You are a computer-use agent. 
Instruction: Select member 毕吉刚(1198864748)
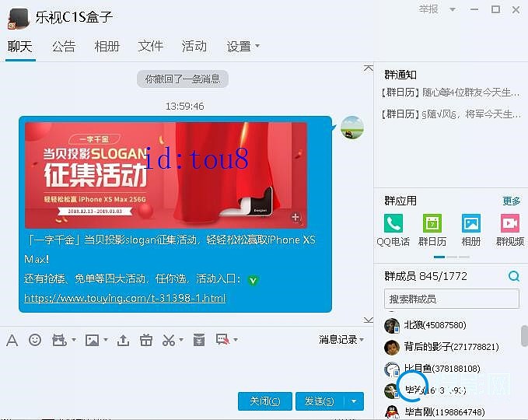(x=445, y=412)
